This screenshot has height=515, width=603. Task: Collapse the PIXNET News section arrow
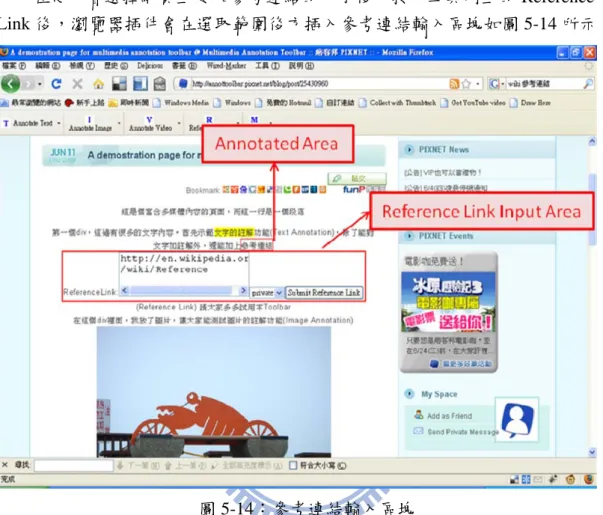(409, 149)
